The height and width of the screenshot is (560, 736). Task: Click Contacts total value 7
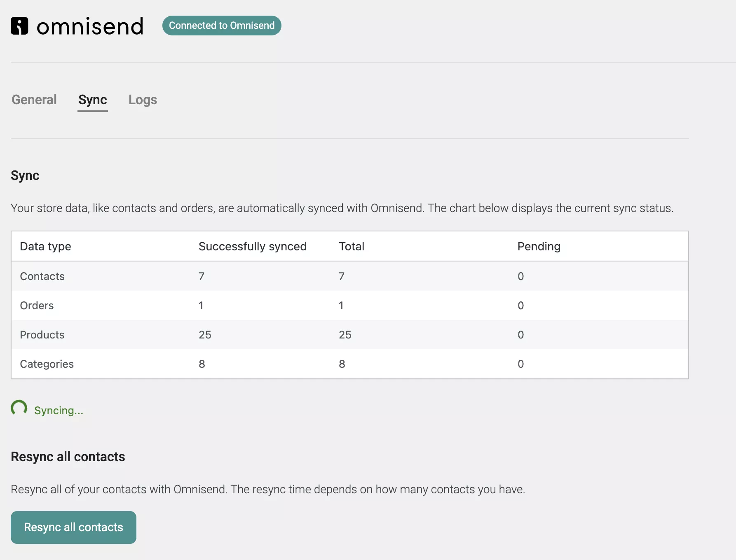(x=342, y=276)
